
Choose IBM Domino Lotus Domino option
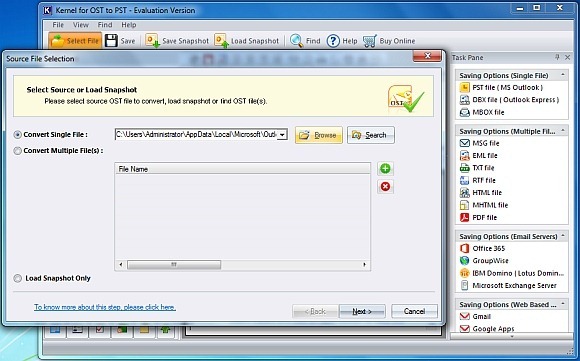[512, 273]
